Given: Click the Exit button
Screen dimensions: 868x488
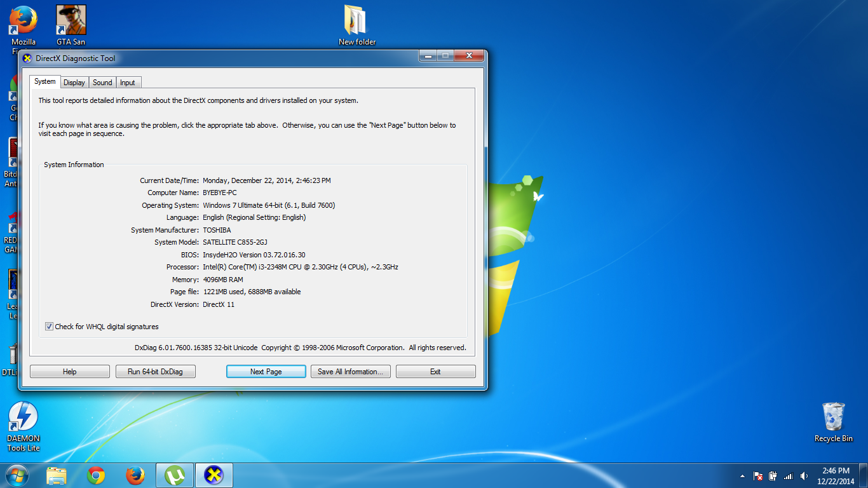Looking at the screenshot, I should 435,372.
